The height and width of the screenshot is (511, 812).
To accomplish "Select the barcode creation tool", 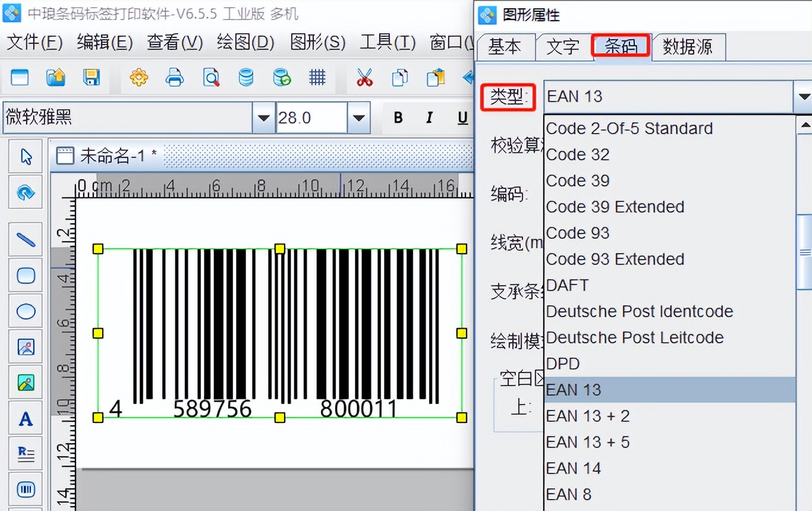I will click(x=26, y=489).
